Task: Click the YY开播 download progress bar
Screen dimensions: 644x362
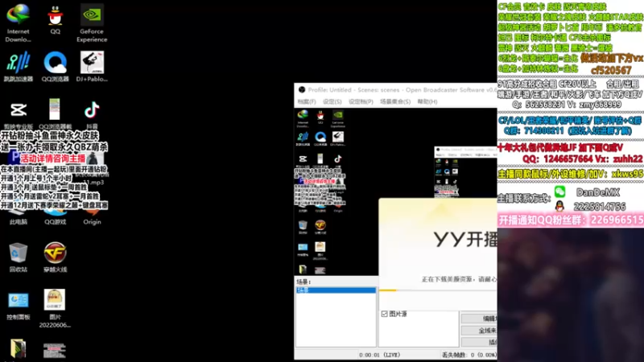Action: [438, 290]
